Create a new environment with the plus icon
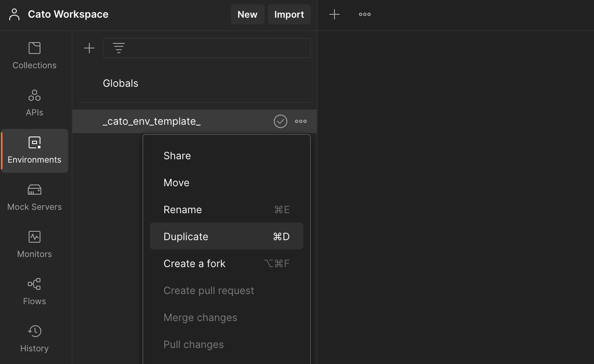Screen dimensions: 594x364 pos(89,48)
